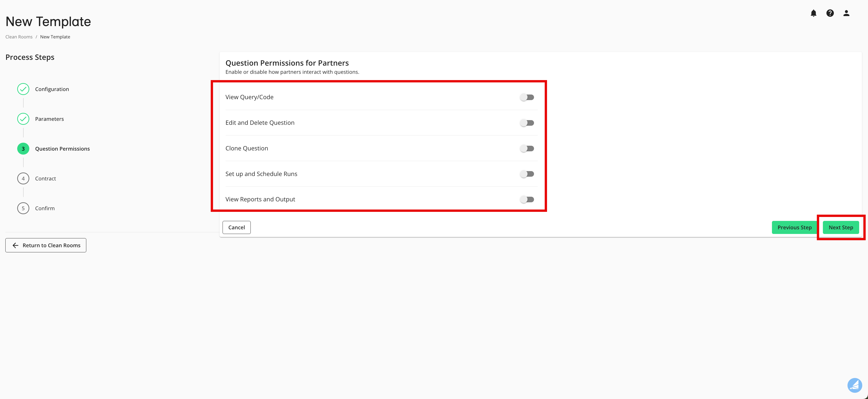Click the app logo at bottom right
Viewport: 868px width, 399px height.
(x=855, y=385)
